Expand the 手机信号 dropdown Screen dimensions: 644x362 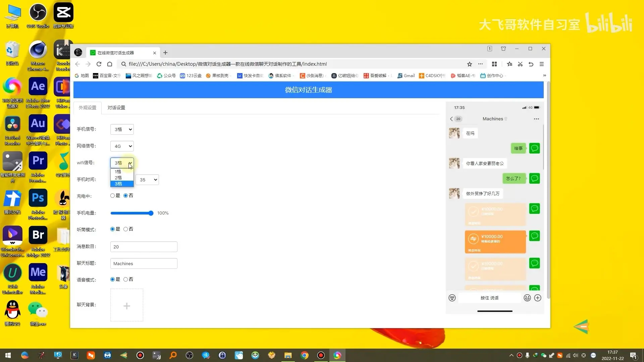[122, 129]
